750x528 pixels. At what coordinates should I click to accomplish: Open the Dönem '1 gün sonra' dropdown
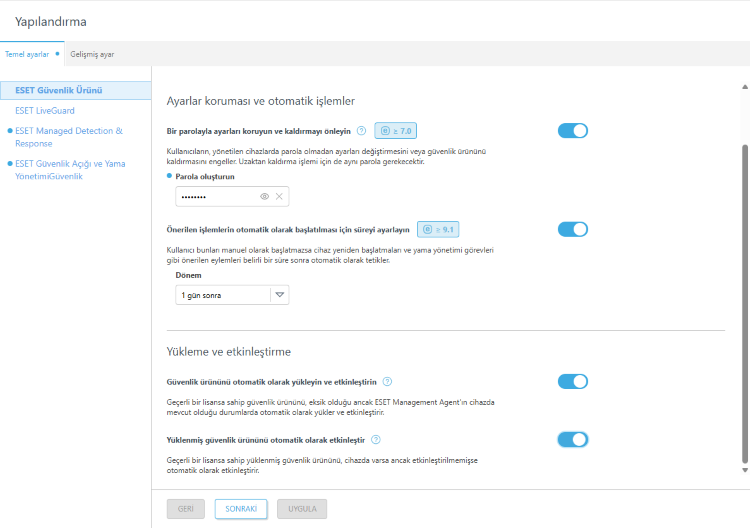coord(232,295)
